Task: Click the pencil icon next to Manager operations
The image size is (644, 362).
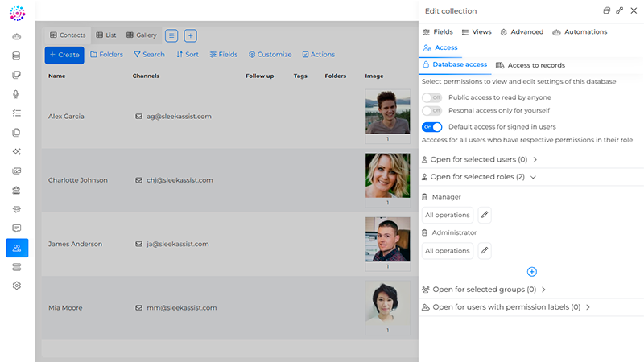Action: (x=485, y=215)
